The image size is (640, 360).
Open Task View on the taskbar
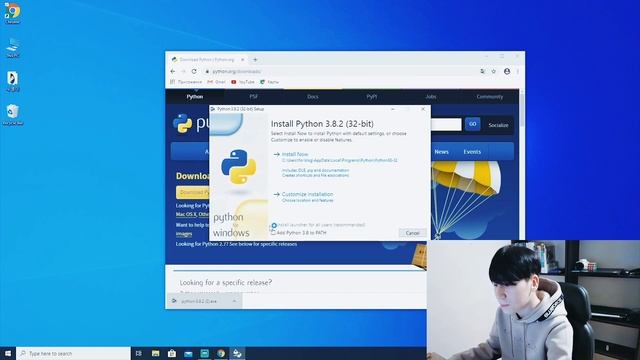click(139, 353)
